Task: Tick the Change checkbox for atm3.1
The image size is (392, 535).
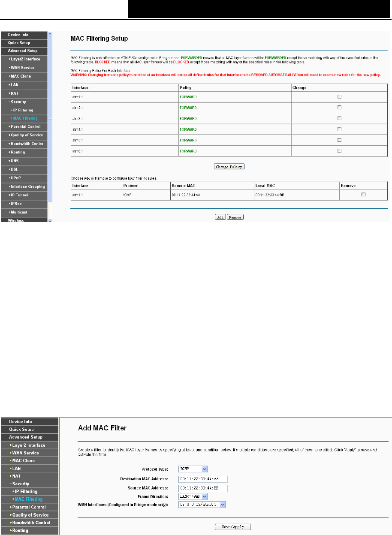Action: (x=340, y=118)
